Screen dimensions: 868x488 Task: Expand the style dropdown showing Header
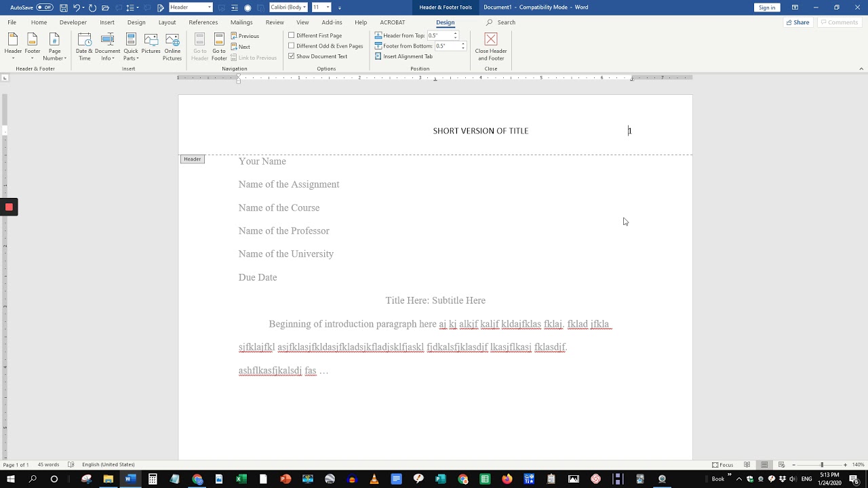(209, 7)
